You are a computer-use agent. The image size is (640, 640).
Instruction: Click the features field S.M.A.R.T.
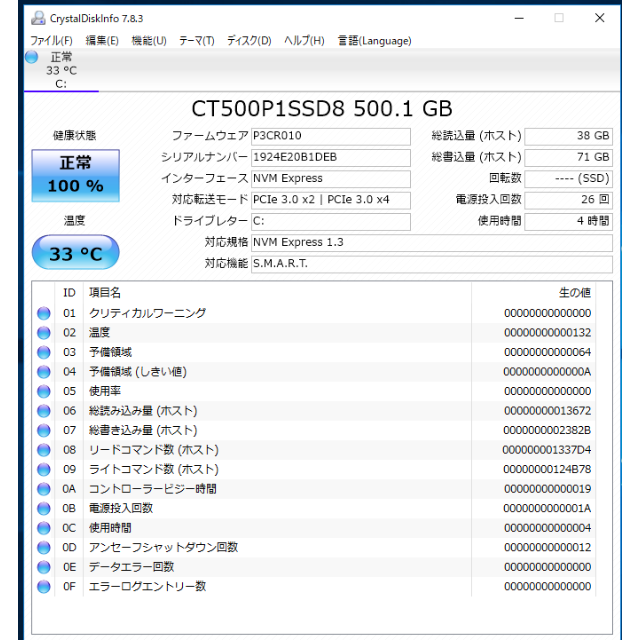[432, 264]
